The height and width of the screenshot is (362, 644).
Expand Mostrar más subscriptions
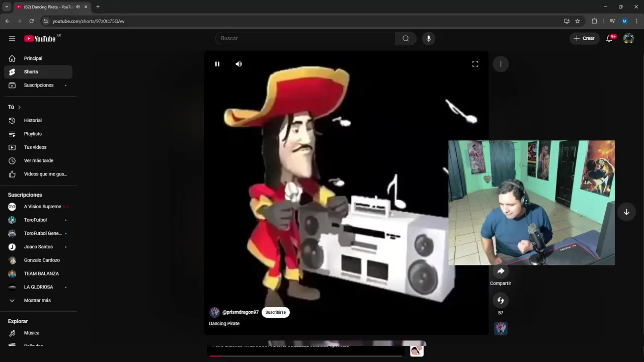click(x=38, y=301)
